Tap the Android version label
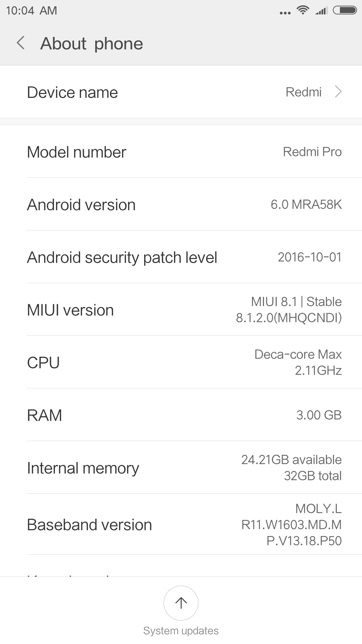 [81, 205]
